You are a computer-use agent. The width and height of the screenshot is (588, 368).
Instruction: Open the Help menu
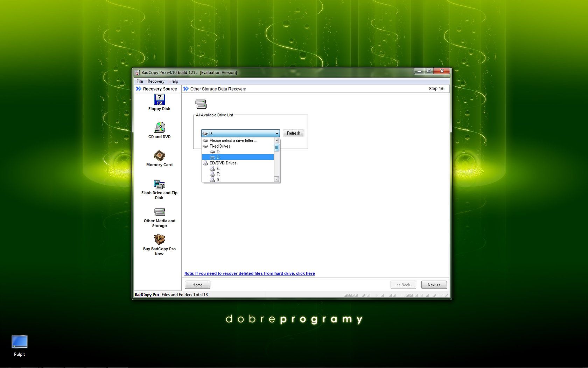[x=174, y=81]
